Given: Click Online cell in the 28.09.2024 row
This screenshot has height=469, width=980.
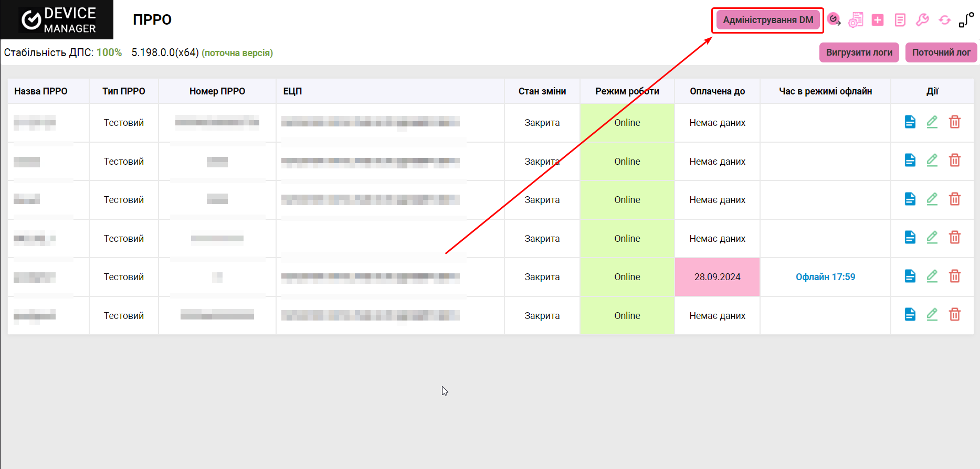Looking at the screenshot, I should [627, 277].
